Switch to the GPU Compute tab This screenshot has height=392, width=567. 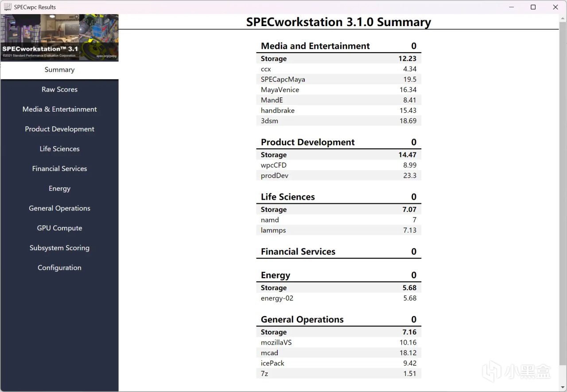pos(59,228)
